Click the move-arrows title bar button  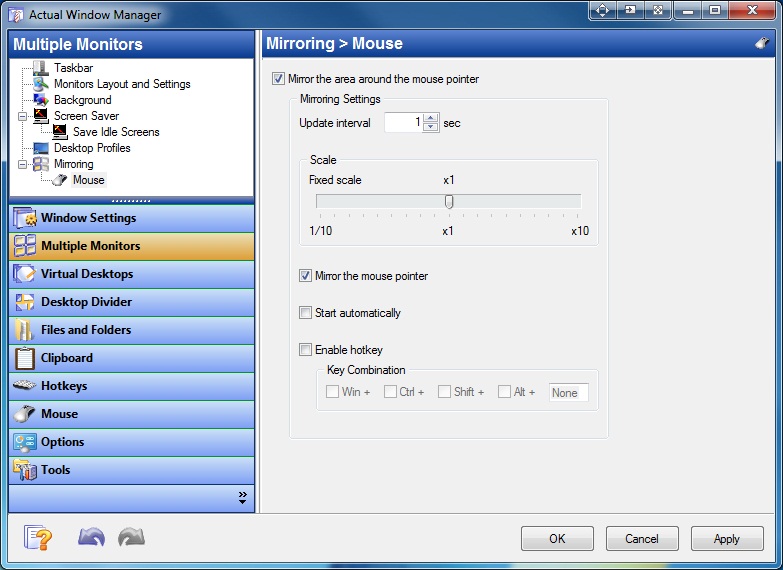point(603,10)
